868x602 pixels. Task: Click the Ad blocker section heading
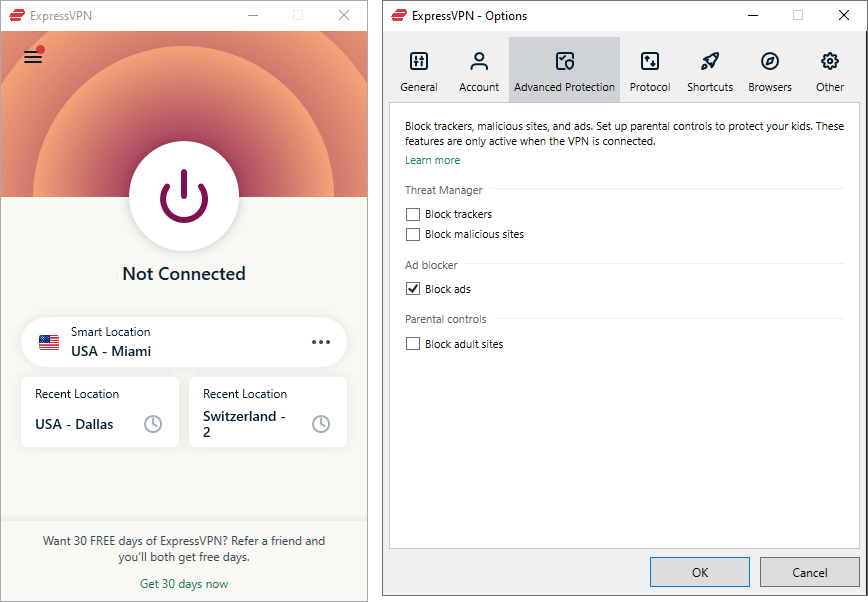(431, 265)
